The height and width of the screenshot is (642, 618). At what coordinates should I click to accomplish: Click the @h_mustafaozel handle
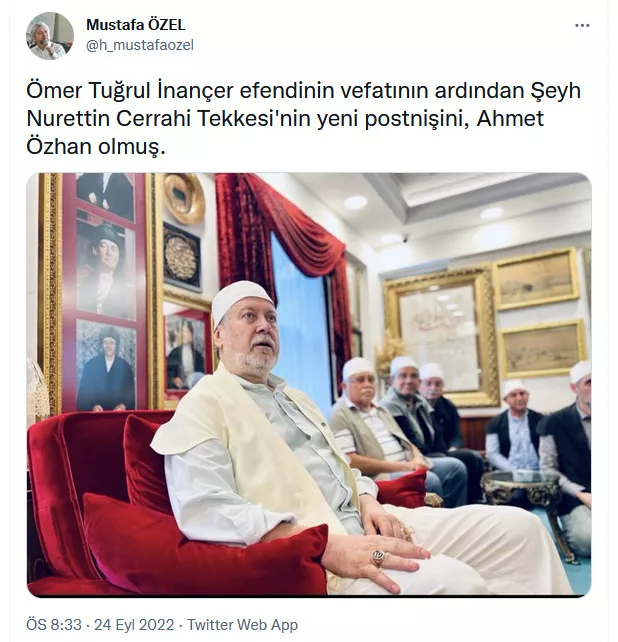(x=140, y=45)
